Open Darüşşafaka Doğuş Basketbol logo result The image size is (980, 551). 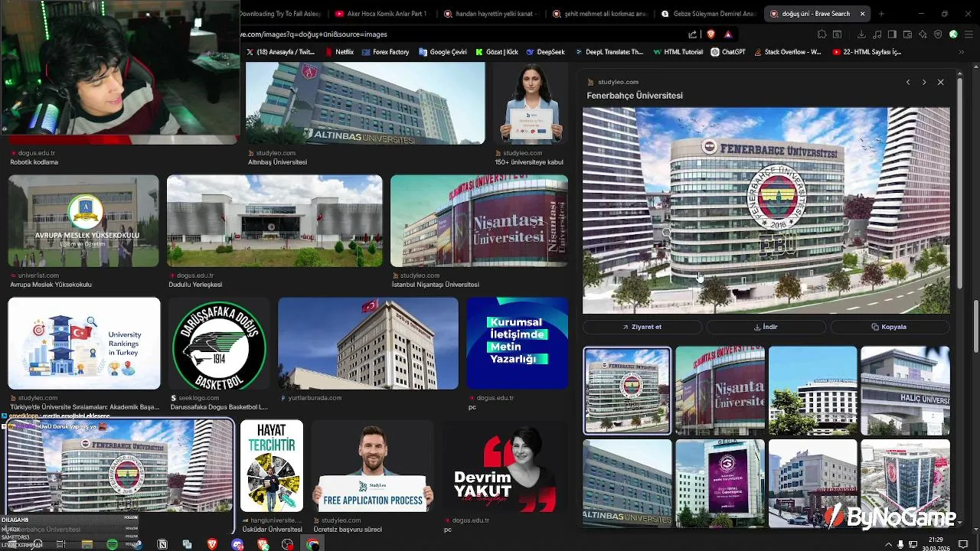(218, 344)
